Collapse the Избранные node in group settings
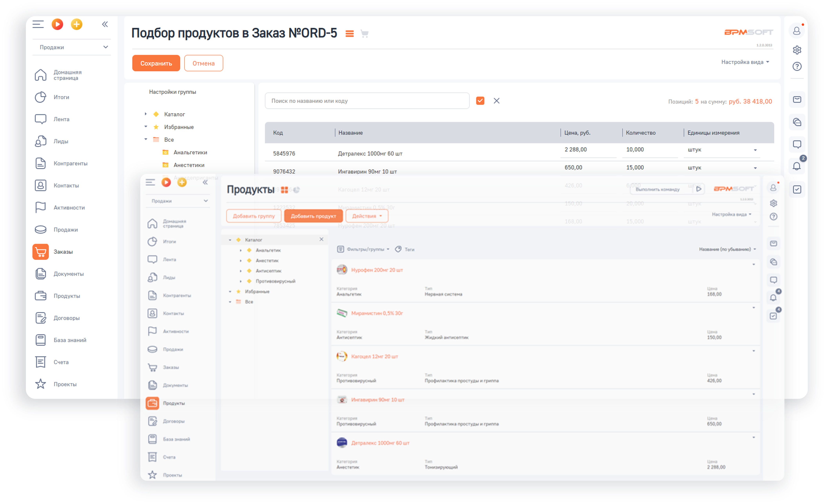826x504 pixels. coord(145,126)
